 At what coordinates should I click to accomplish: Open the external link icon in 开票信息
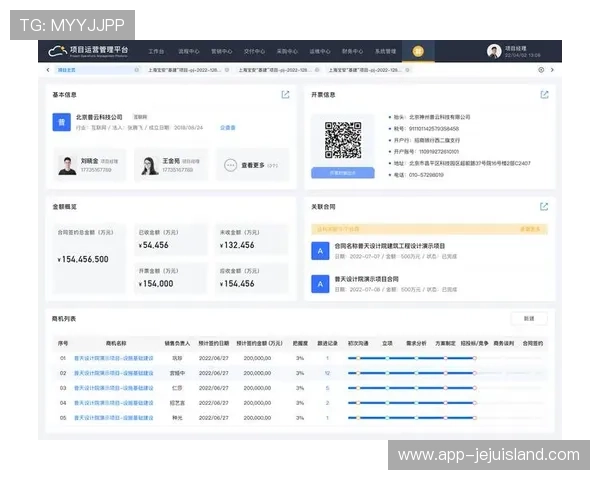544,95
